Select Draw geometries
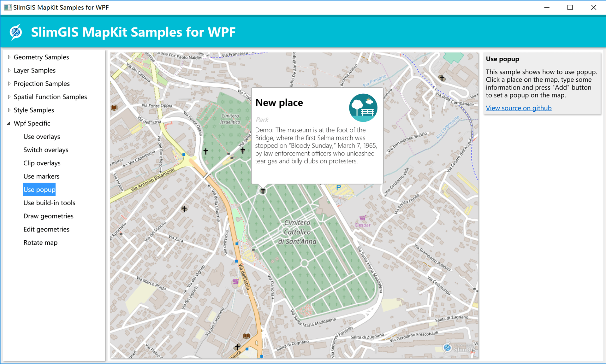This screenshot has width=606, height=364. click(x=48, y=216)
